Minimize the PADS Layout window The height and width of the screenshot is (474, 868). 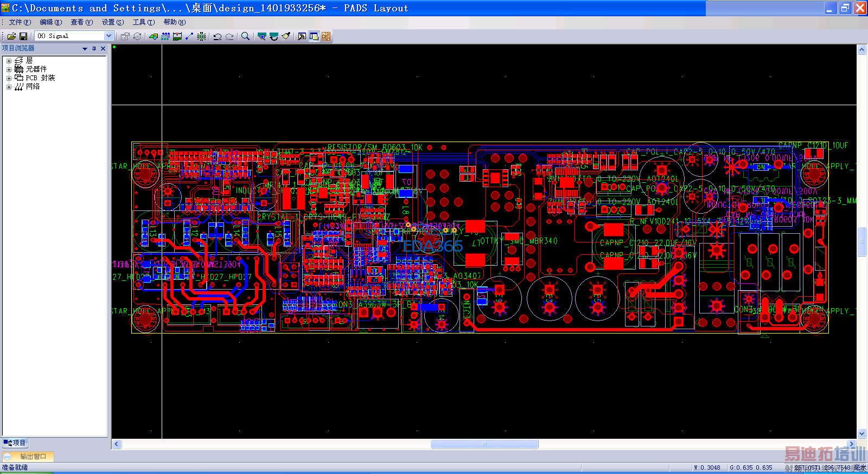coord(830,8)
